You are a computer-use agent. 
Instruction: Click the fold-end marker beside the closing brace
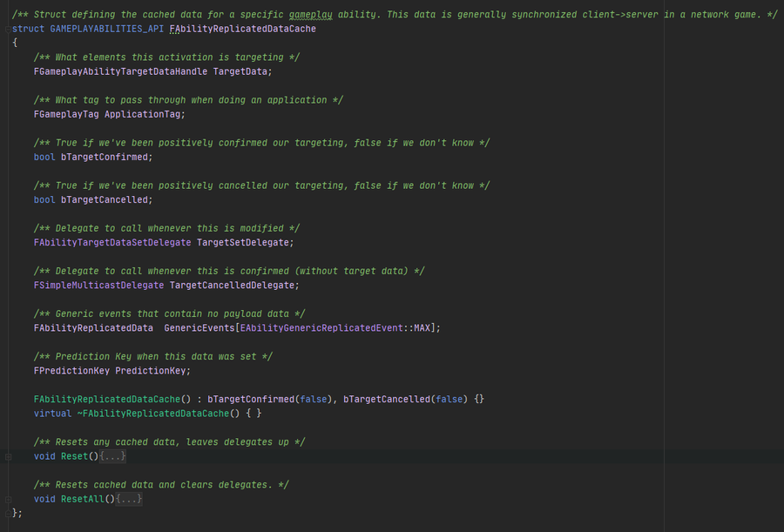pos(8,514)
